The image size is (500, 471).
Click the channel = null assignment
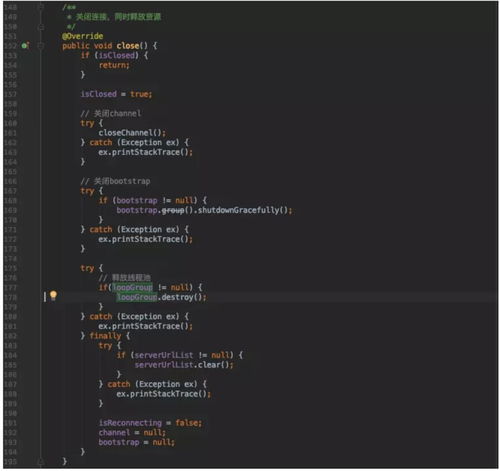click(132, 433)
